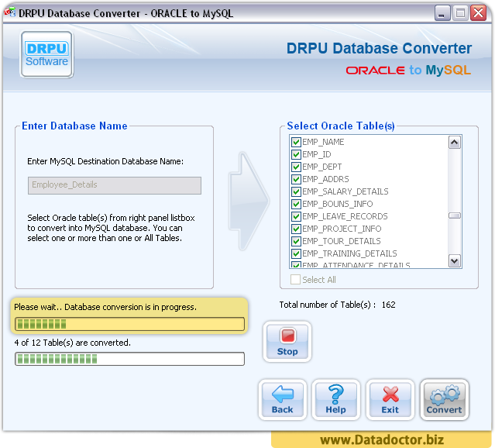
Task: Uncheck the EMP_TOUR_DETAILS checkbox
Action: coord(296,241)
